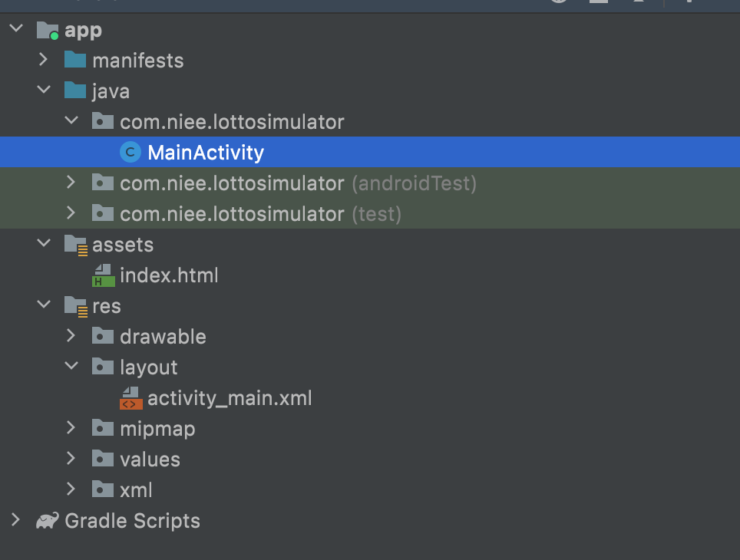Select com.niee.lottosimulator (test) label

[260, 214]
